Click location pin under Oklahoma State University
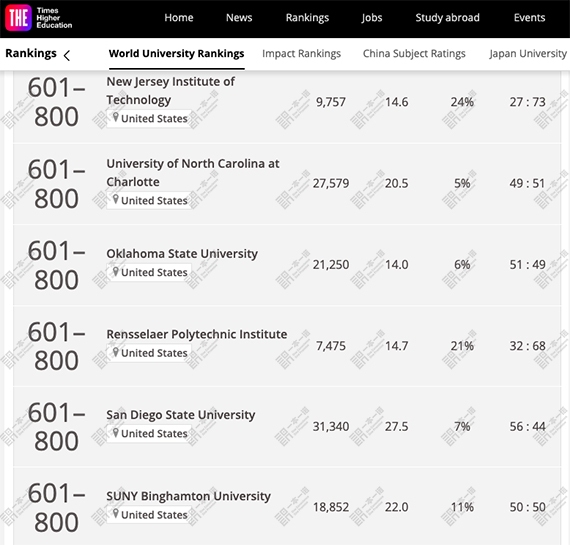 tap(116, 271)
